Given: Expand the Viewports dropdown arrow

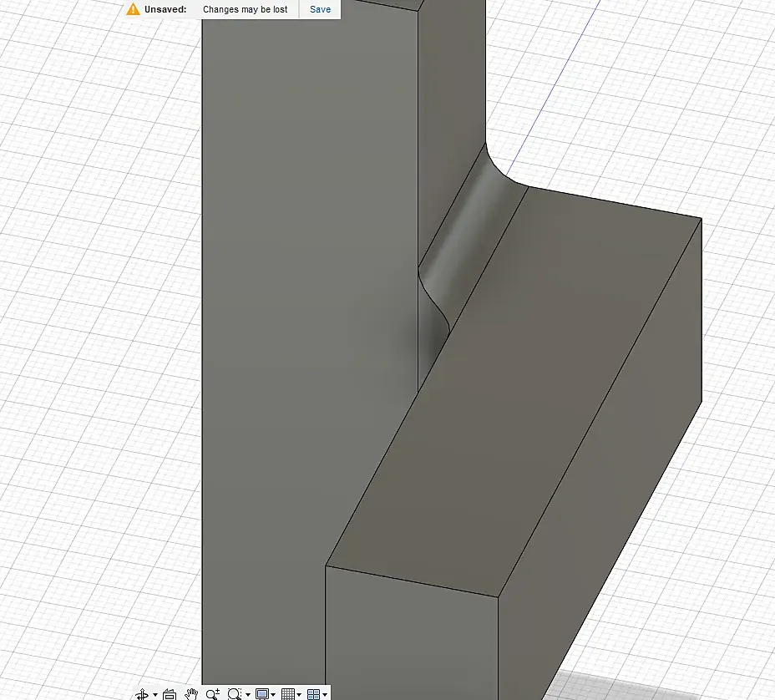Looking at the screenshot, I should (325, 694).
